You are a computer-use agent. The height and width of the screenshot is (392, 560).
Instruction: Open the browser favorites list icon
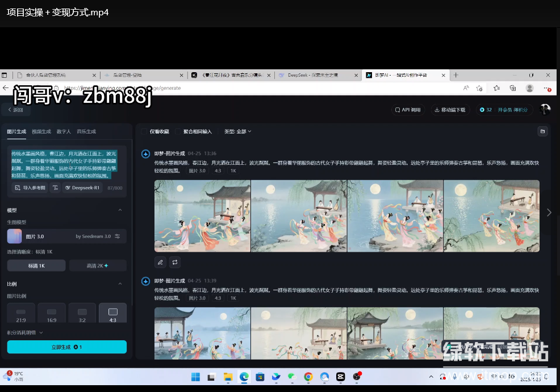click(496, 88)
